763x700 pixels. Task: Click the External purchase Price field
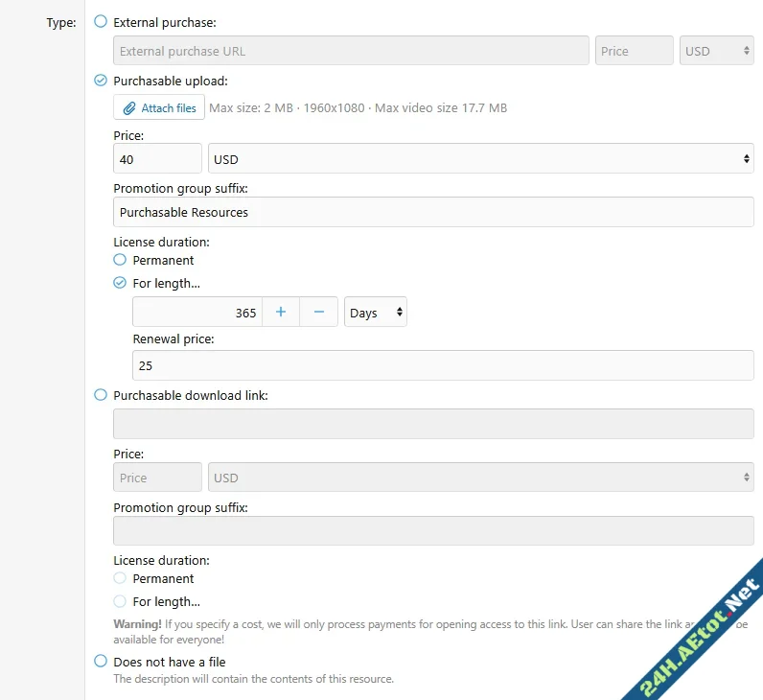pos(634,51)
